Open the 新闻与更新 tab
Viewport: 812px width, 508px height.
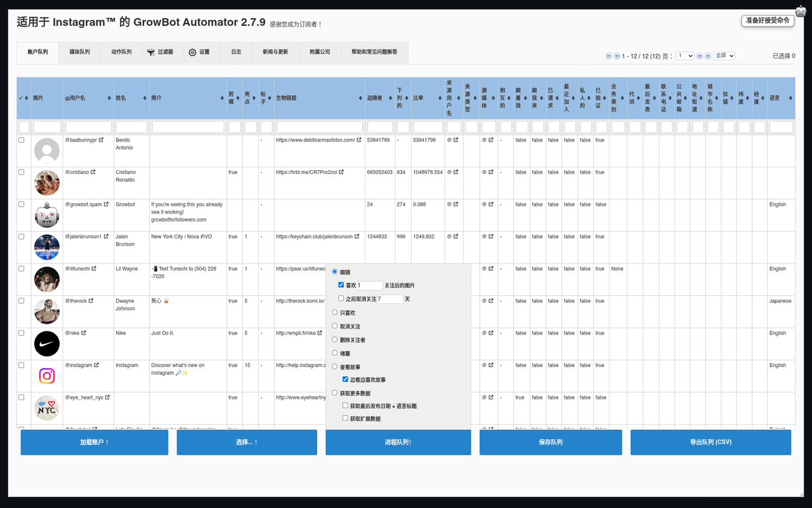point(275,52)
